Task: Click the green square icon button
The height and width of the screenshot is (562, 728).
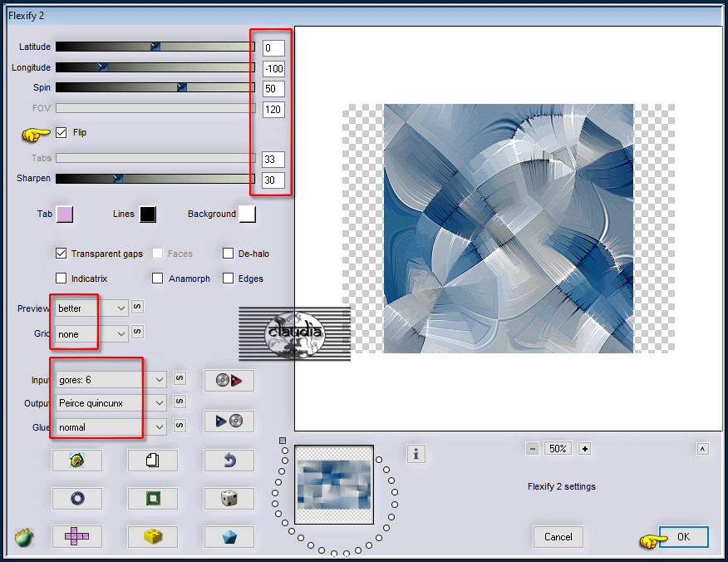Action: coord(153,498)
